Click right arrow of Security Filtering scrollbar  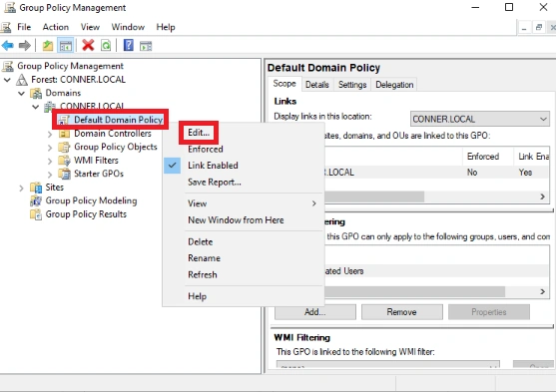tap(543, 291)
